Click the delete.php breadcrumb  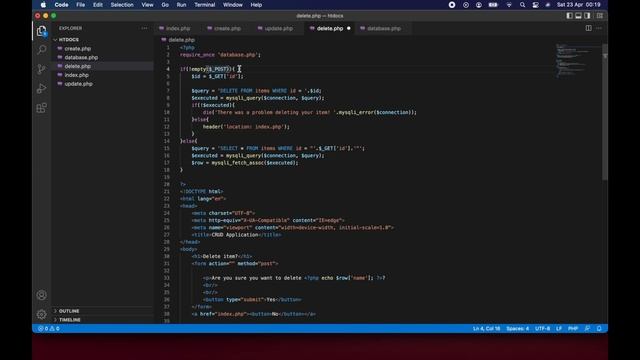tap(181, 40)
